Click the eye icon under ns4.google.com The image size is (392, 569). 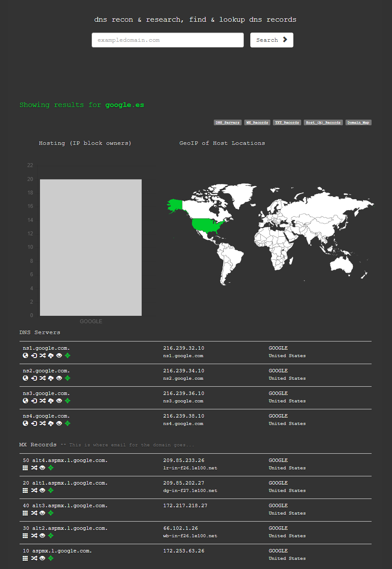[x=59, y=423]
